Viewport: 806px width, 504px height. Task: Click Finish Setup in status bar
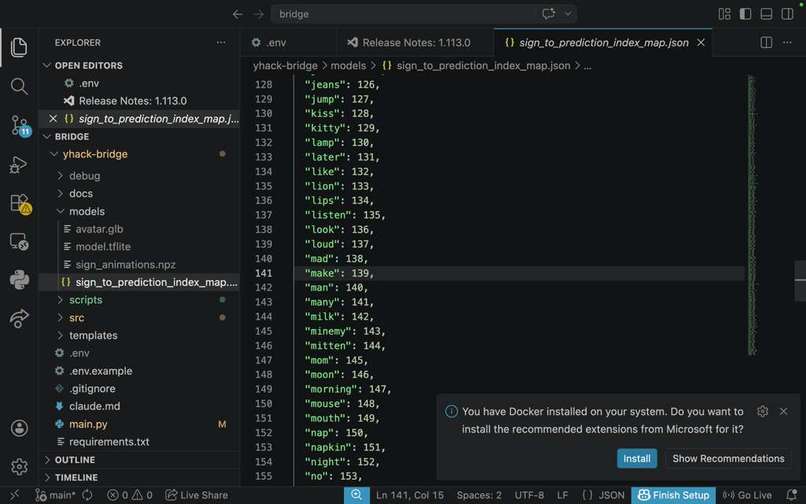(673, 495)
